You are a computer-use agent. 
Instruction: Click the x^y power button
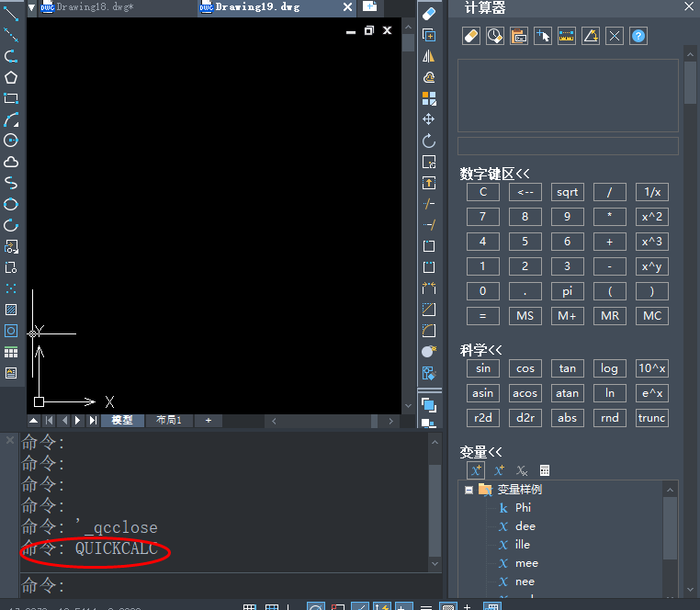pos(652,266)
